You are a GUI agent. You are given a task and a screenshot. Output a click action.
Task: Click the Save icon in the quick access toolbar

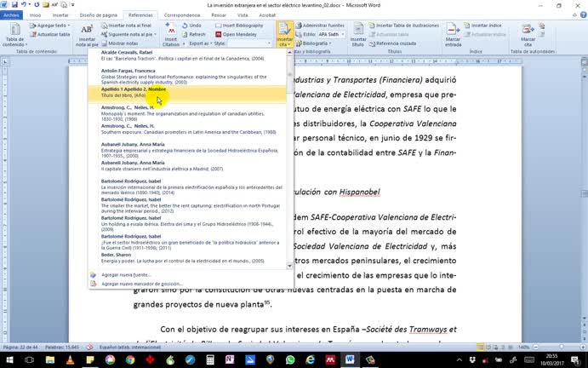tap(14, 5)
